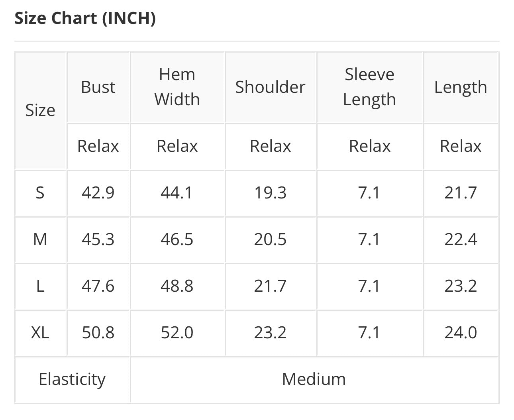
Task: Click bust value 42.9 for size S
Action: tap(98, 193)
